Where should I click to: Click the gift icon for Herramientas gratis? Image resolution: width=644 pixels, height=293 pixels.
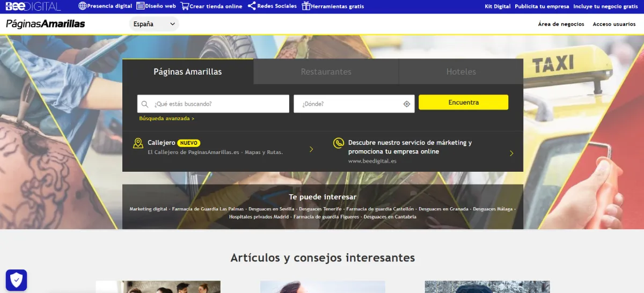306,6
